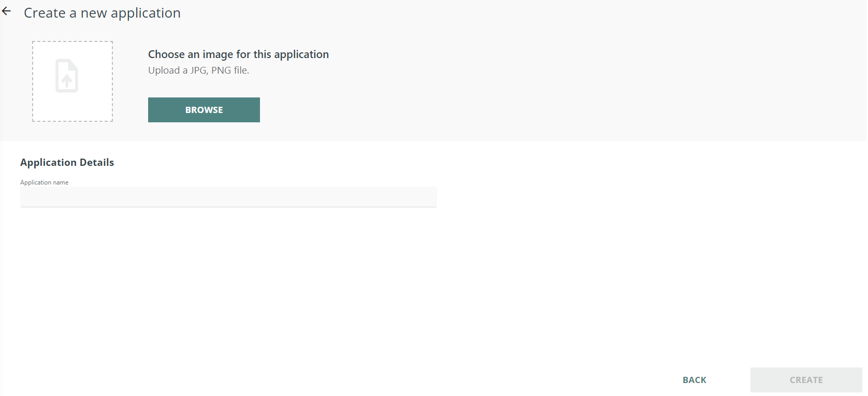Select the upload arrow document glyph
The image size is (868, 396).
point(67,76)
